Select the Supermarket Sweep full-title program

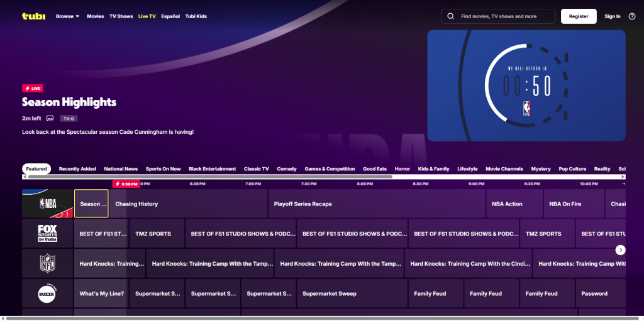(352, 293)
